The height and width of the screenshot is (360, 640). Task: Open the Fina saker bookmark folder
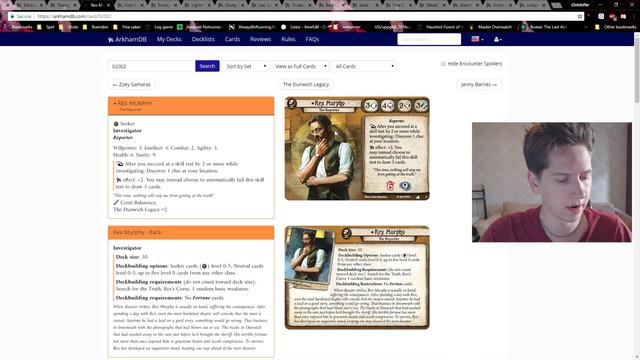127,27
